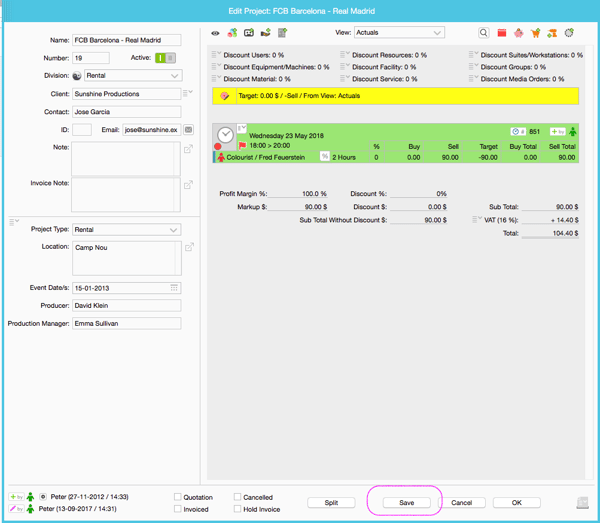Screen dimensions: 600x523
Task: Open Discount Resources options menu
Action: click(345, 55)
